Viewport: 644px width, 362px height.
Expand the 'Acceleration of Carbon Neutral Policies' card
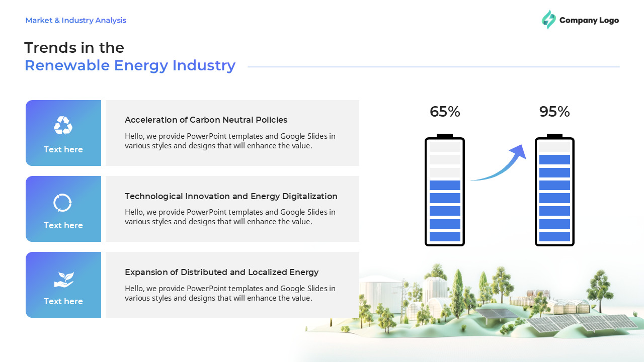point(231,133)
